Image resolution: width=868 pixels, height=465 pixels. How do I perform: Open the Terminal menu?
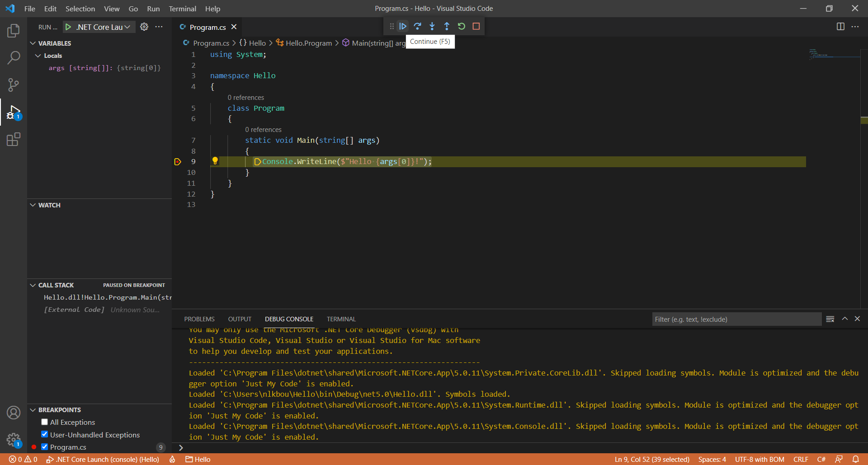click(x=182, y=9)
